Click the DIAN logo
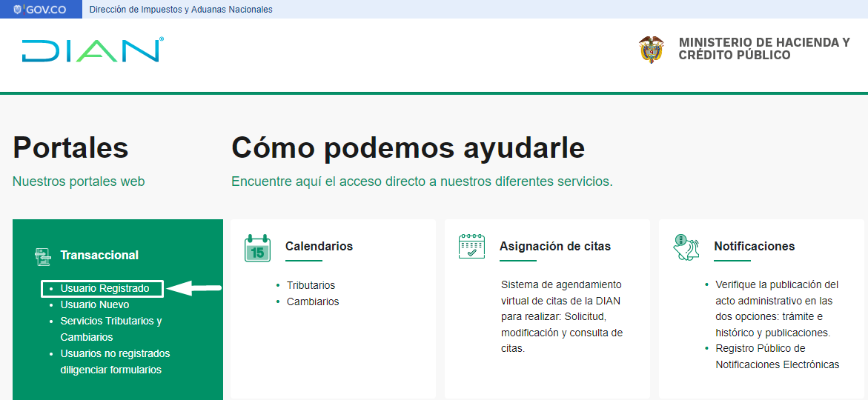Viewport: 868px width, 400px height. [93, 50]
